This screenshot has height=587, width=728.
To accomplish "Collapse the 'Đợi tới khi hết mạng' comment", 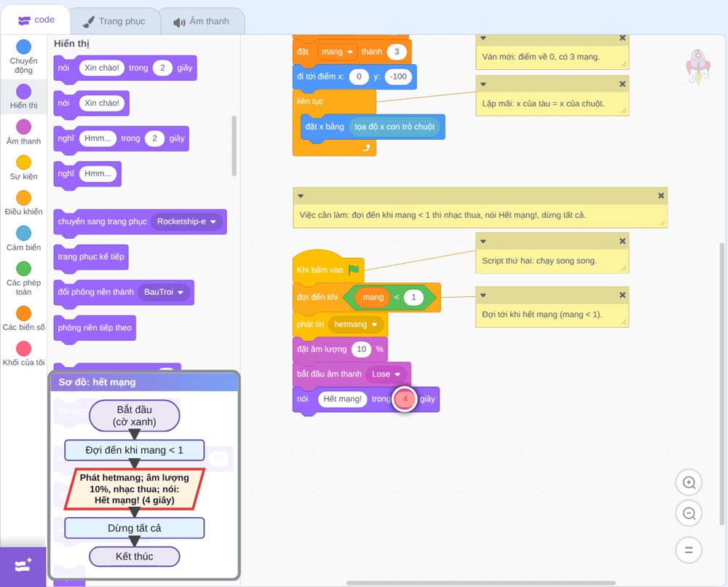I will point(483,295).
